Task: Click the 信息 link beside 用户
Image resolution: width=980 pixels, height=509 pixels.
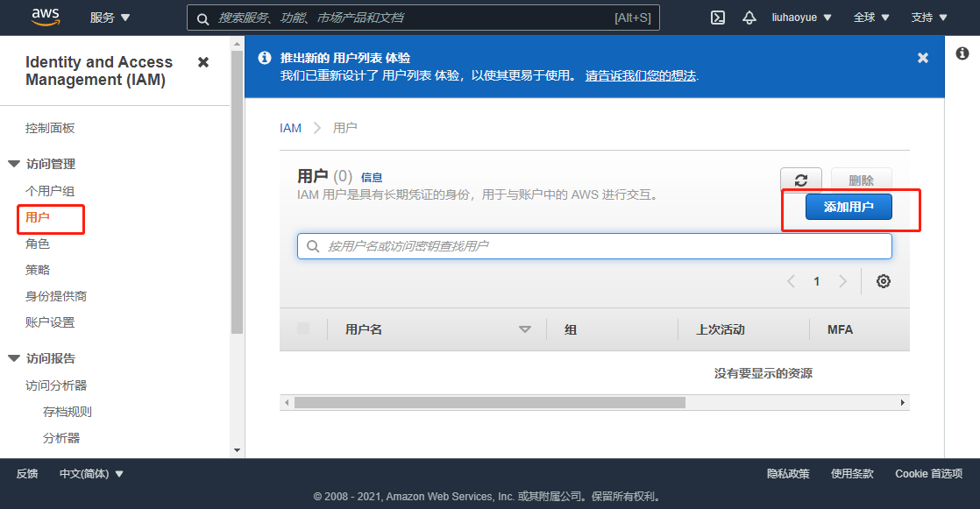Action: click(372, 177)
